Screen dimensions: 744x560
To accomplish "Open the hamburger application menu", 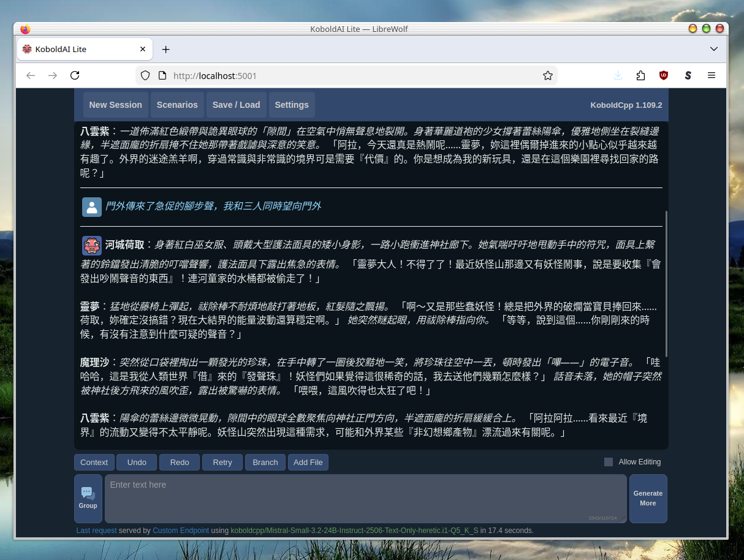I will [712, 75].
